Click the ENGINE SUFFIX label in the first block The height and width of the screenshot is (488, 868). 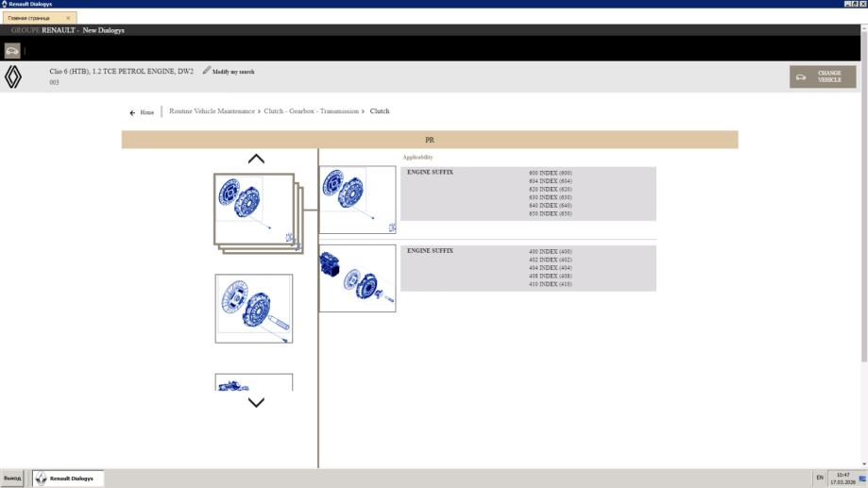coord(430,172)
